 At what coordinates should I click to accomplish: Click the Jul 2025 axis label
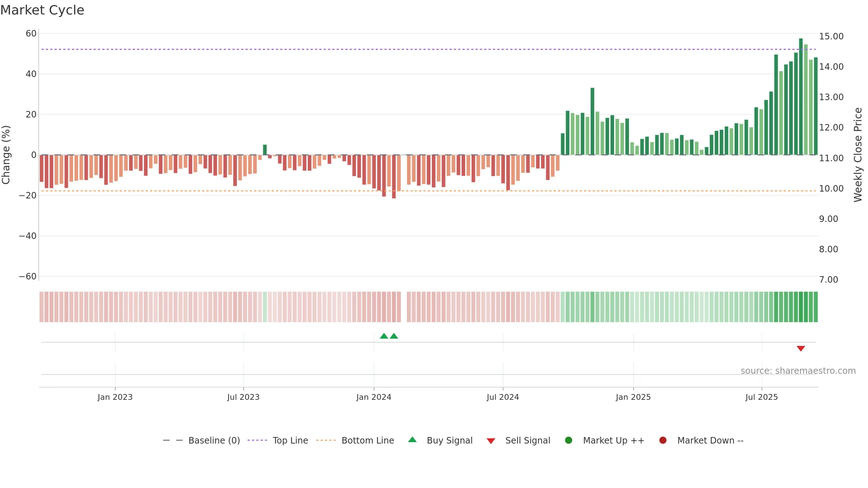(762, 397)
